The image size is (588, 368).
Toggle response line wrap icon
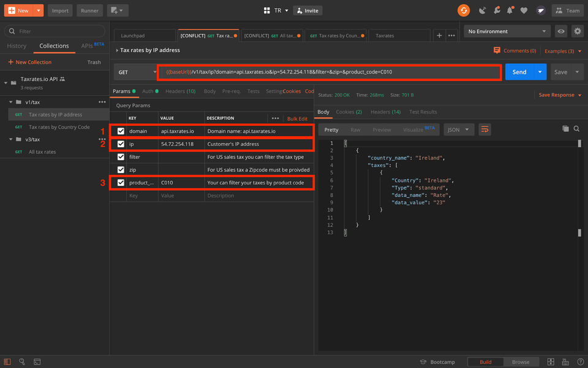tap(484, 129)
